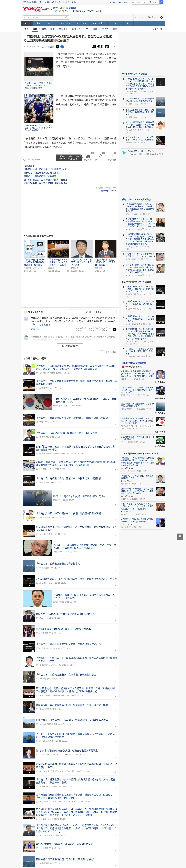Open related link 日韓首脳会談 順調な滑り出し
186x868 pixels.
pyautogui.click(x=46, y=169)
